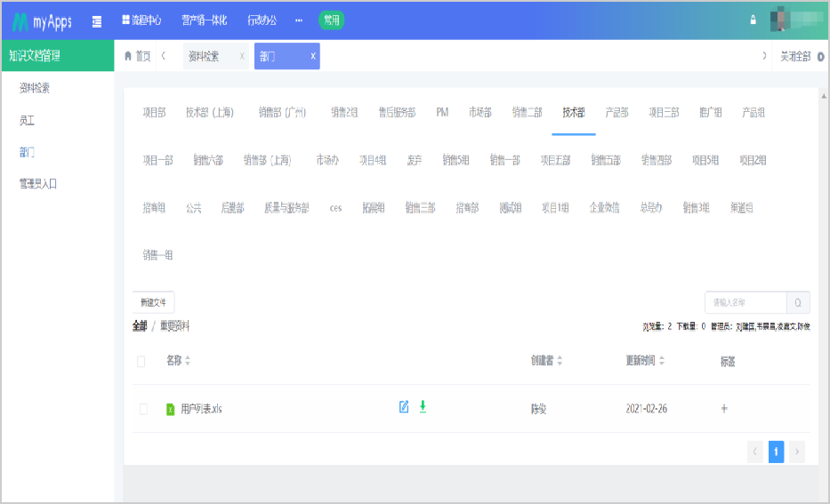Screen dimensions: 830x504
Task: Open the 首页 home tab
Action: [138, 56]
